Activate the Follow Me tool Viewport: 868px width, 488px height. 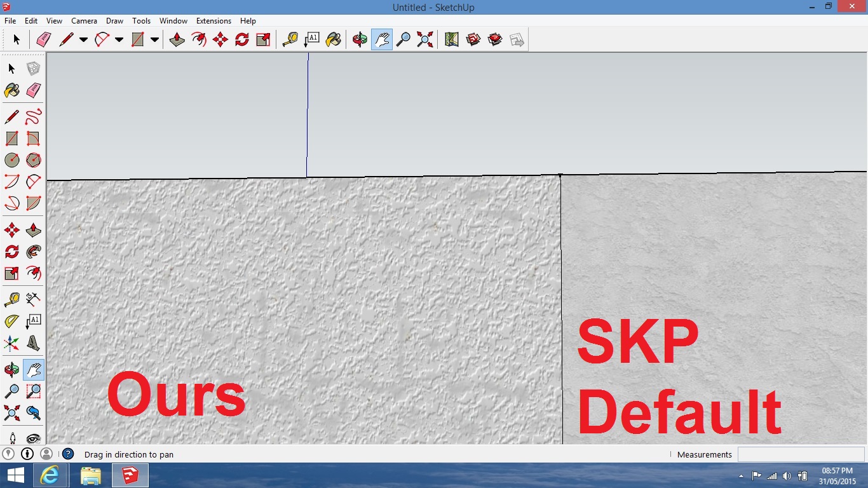[34, 252]
